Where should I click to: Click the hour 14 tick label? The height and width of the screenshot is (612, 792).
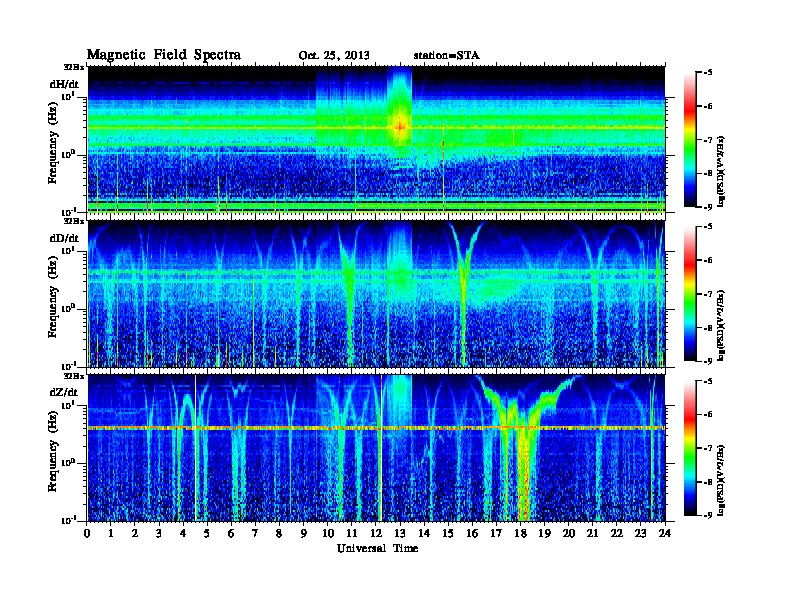click(x=424, y=533)
